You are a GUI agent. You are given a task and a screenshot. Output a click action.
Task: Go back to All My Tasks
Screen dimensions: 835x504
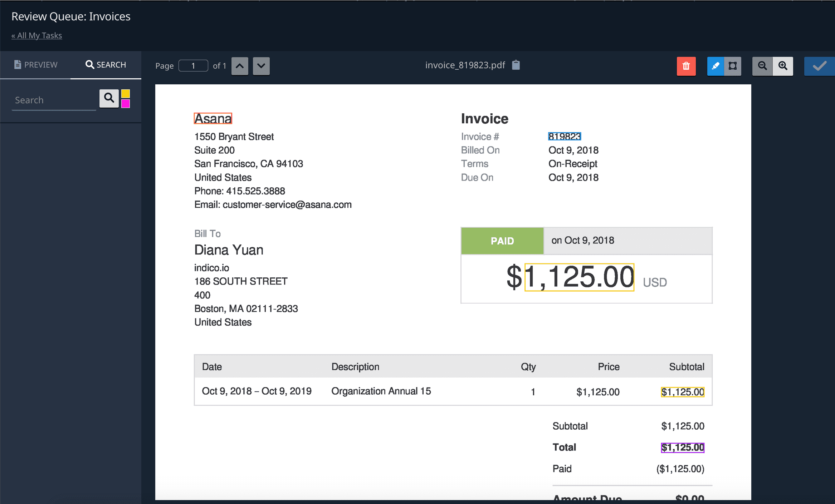(36, 35)
